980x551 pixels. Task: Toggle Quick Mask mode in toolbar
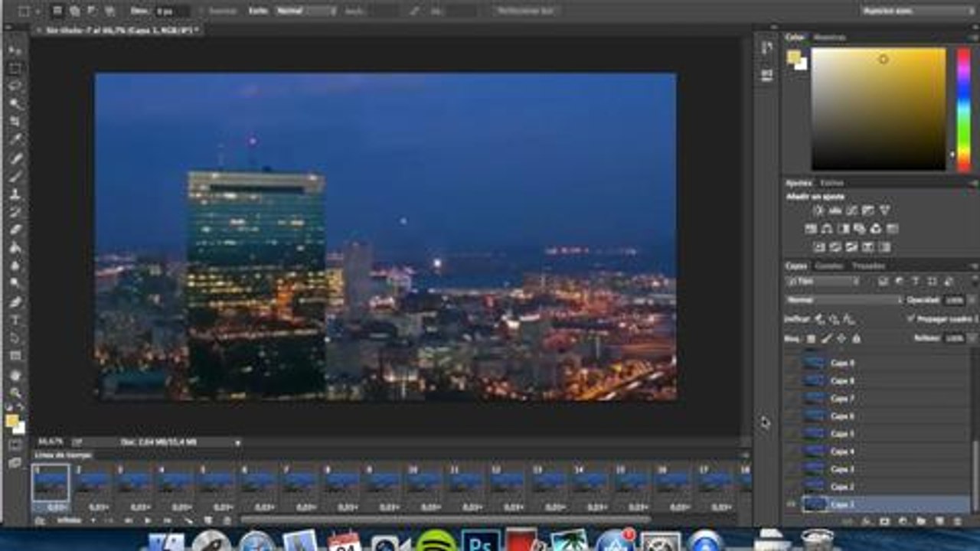coord(15,445)
